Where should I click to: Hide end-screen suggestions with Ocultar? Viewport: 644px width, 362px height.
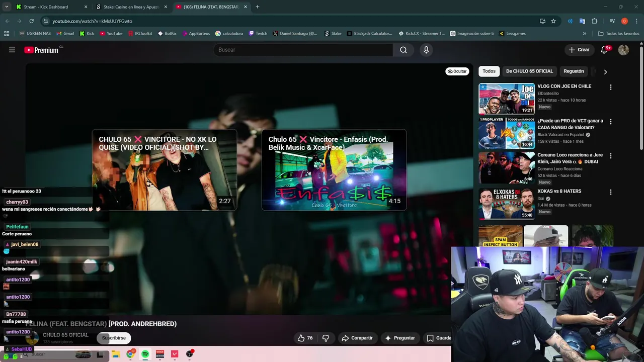click(457, 71)
